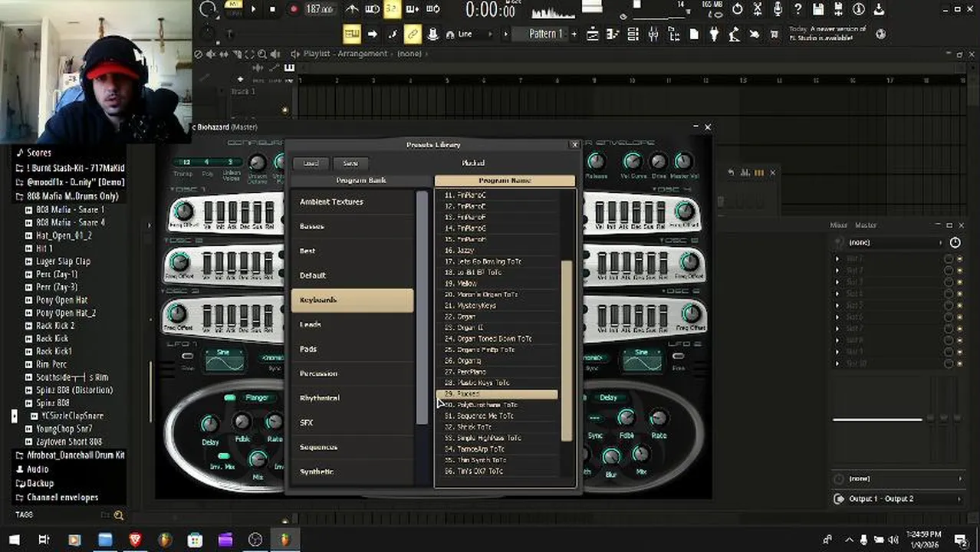Select preset 19. Mellow
This screenshot has width=980, height=552.
[498, 283]
